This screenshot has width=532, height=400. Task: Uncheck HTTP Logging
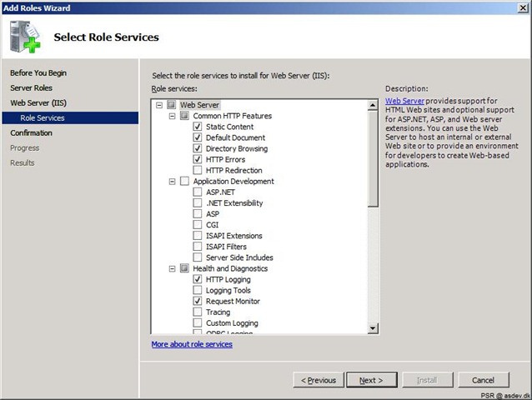coord(198,279)
